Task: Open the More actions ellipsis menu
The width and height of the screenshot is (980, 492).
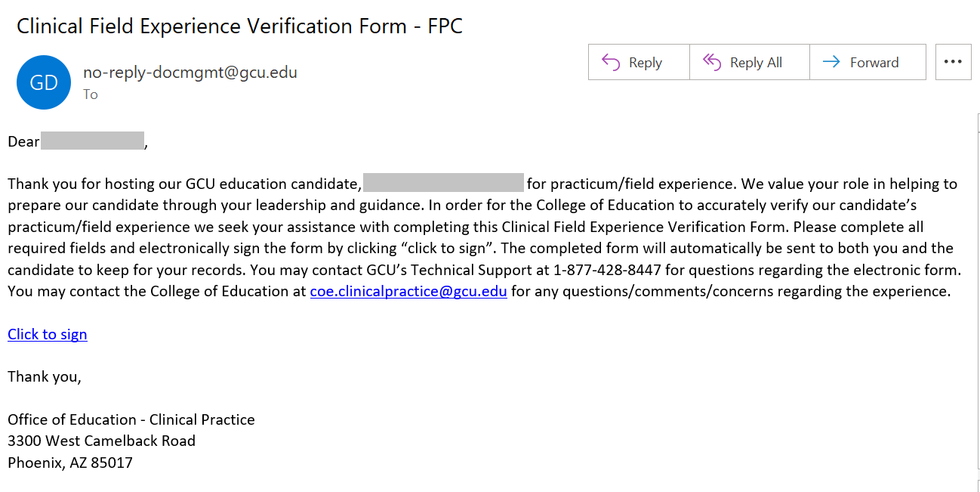Action: [x=953, y=62]
